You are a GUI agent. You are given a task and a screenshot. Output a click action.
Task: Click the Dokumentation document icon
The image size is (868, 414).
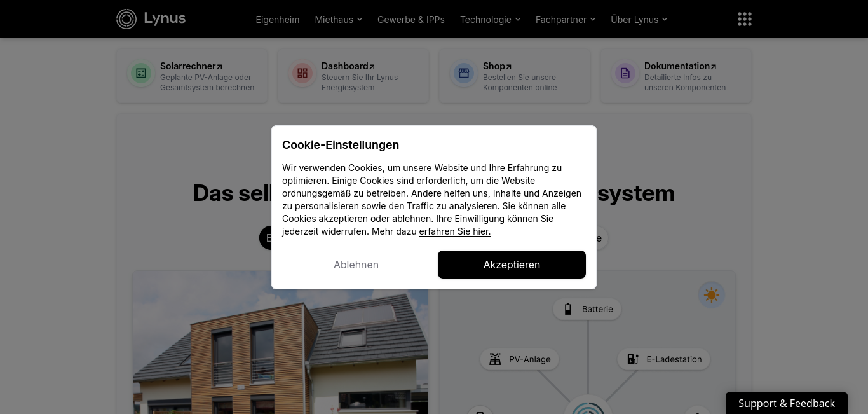(x=625, y=74)
